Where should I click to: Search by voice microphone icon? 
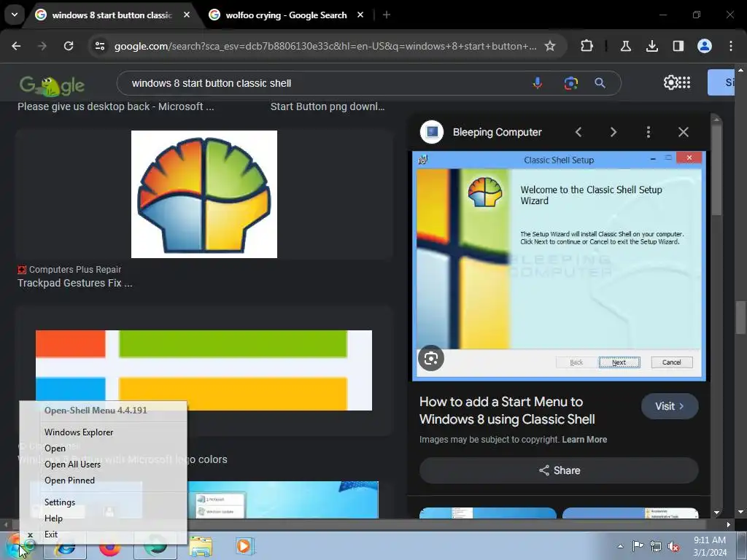click(538, 83)
